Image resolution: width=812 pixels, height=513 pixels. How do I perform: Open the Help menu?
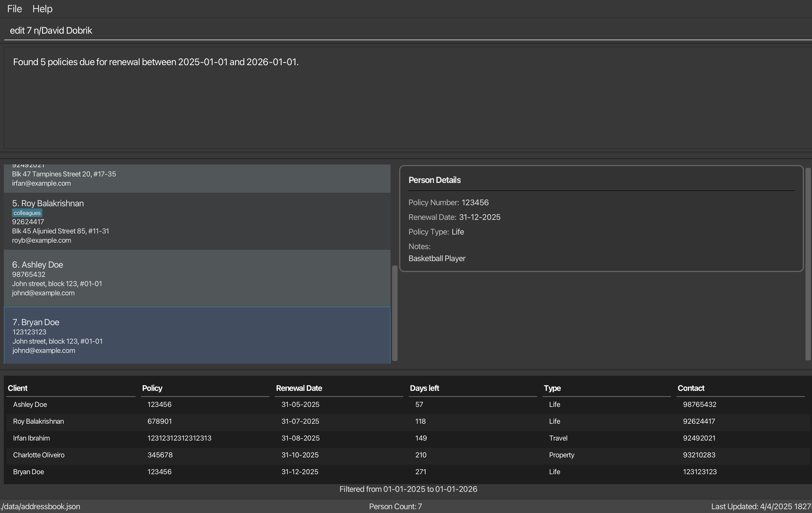(42, 9)
